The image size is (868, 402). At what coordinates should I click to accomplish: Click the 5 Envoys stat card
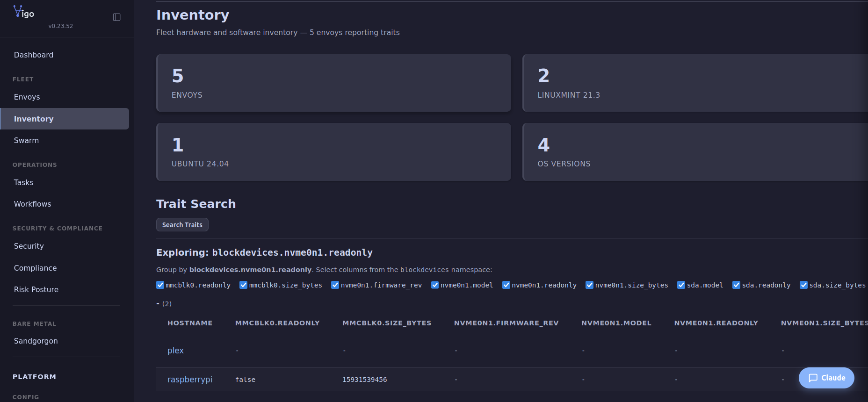[333, 83]
